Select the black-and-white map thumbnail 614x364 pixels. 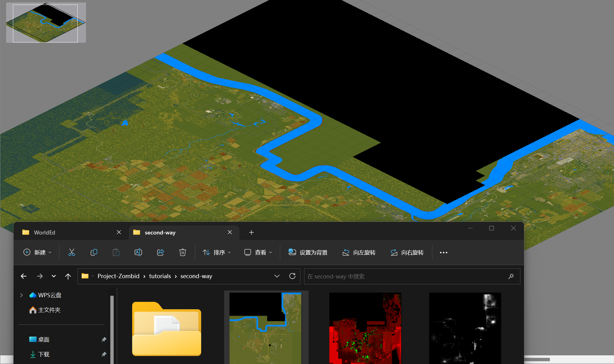[x=465, y=328]
